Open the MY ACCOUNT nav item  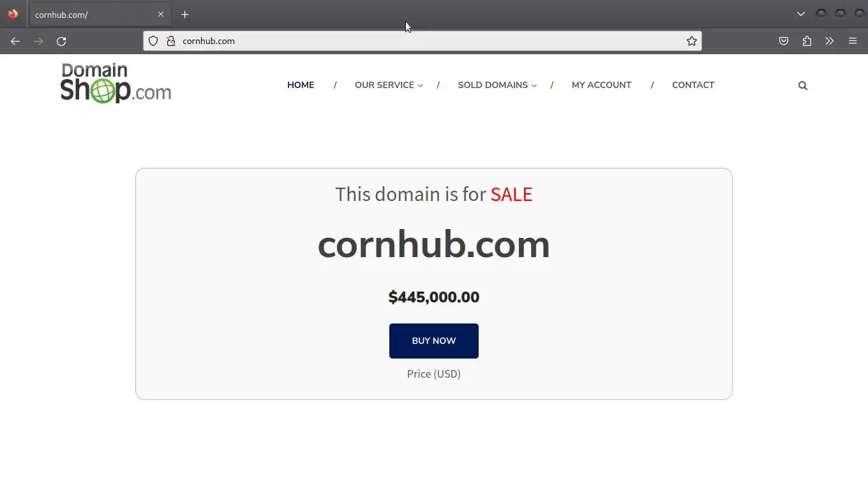point(601,85)
